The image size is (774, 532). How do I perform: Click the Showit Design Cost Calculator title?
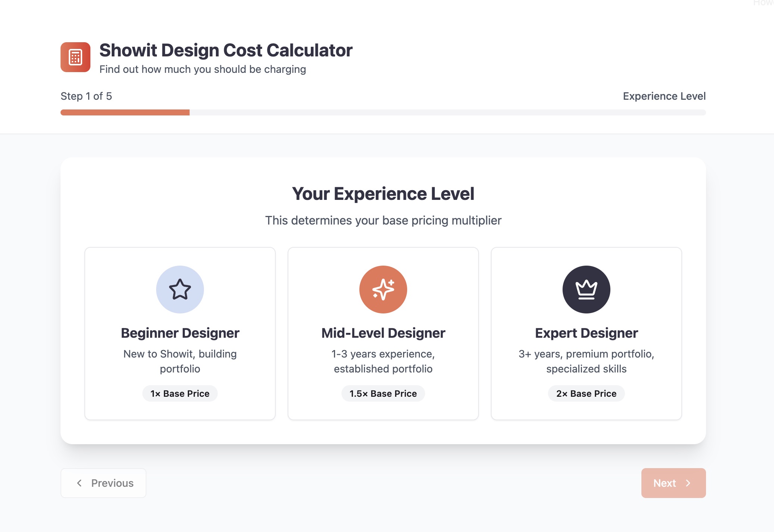226,50
